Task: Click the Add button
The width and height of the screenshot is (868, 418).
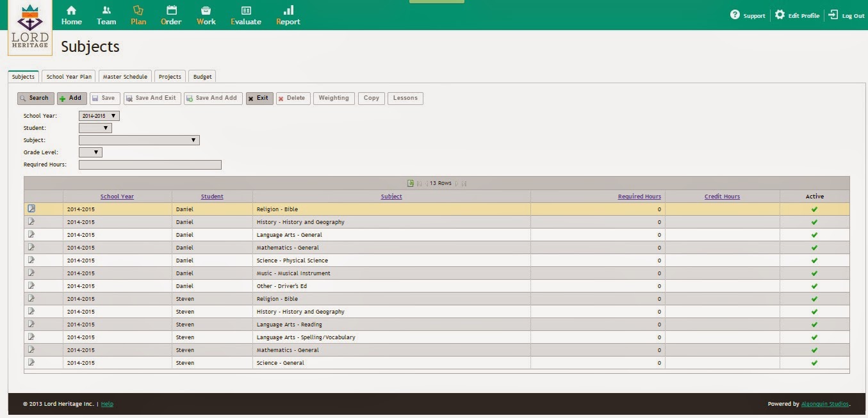Action: click(x=72, y=98)
